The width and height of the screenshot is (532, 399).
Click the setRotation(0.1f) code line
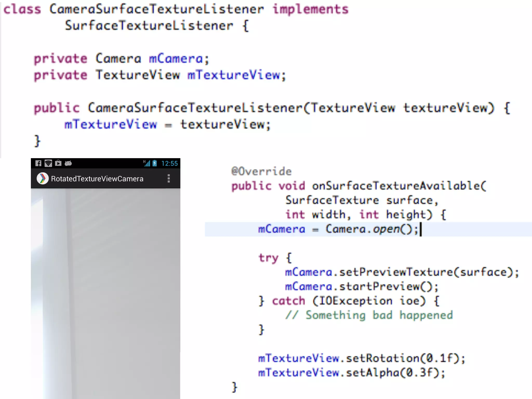tap(361, 358)
